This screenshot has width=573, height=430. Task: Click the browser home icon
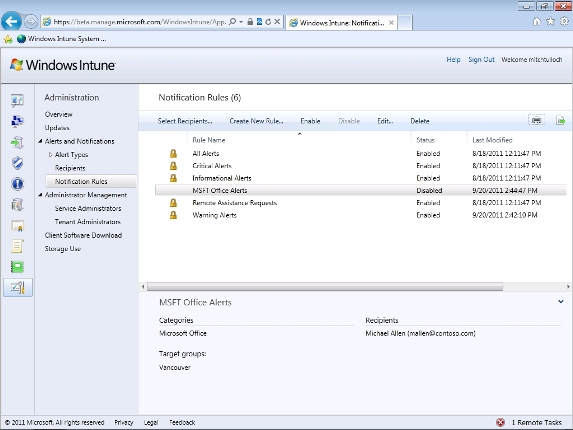[x=536, y=22]
